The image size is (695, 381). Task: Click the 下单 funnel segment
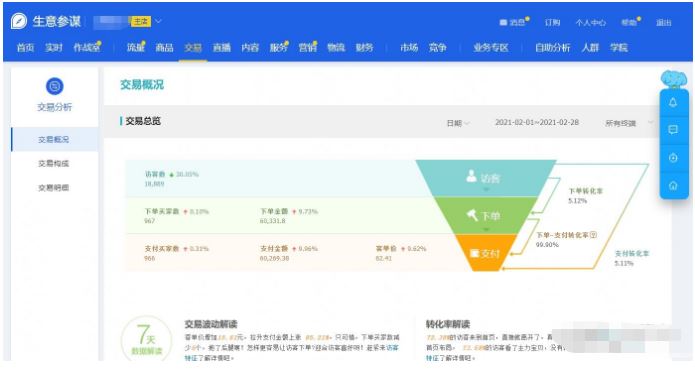[485, 216]
